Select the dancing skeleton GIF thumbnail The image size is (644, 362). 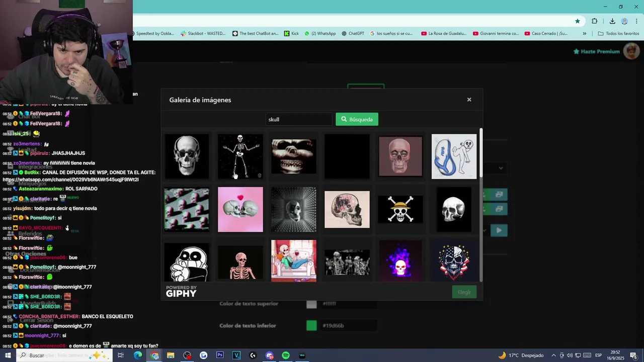tap(240, 156)
